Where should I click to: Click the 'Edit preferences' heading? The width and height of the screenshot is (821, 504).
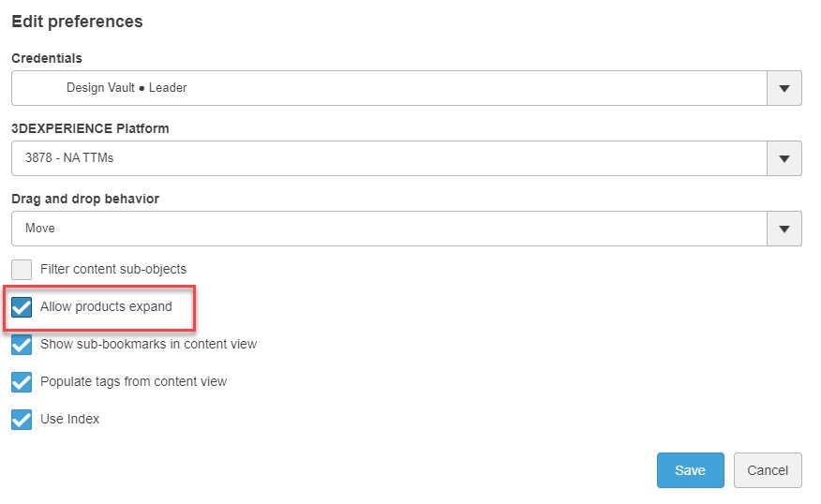pyautogui.click(x=77, y=22)
